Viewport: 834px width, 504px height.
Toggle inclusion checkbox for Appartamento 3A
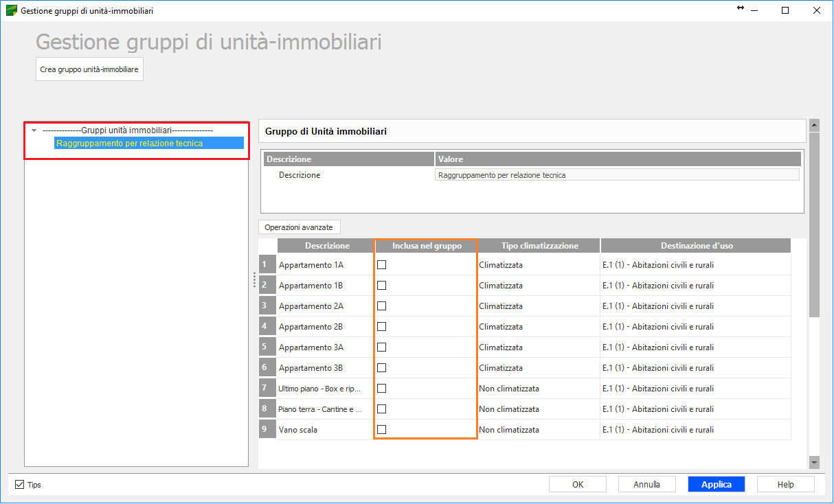[x=382, y=347]
